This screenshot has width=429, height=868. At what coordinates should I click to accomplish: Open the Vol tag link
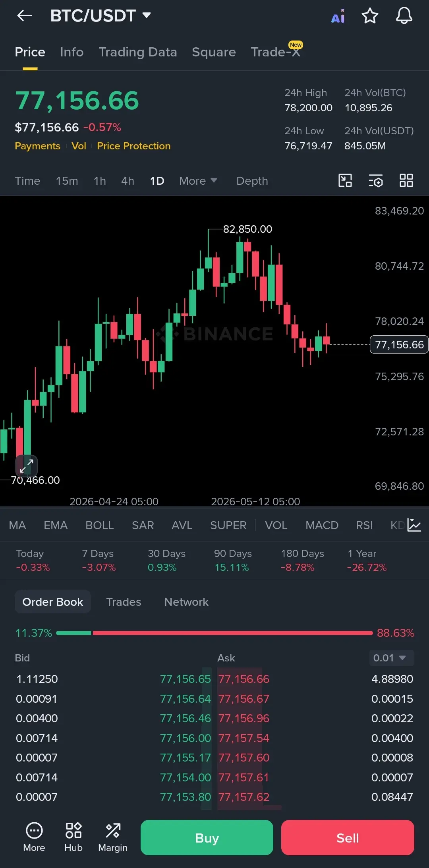(x=79, y=146)
